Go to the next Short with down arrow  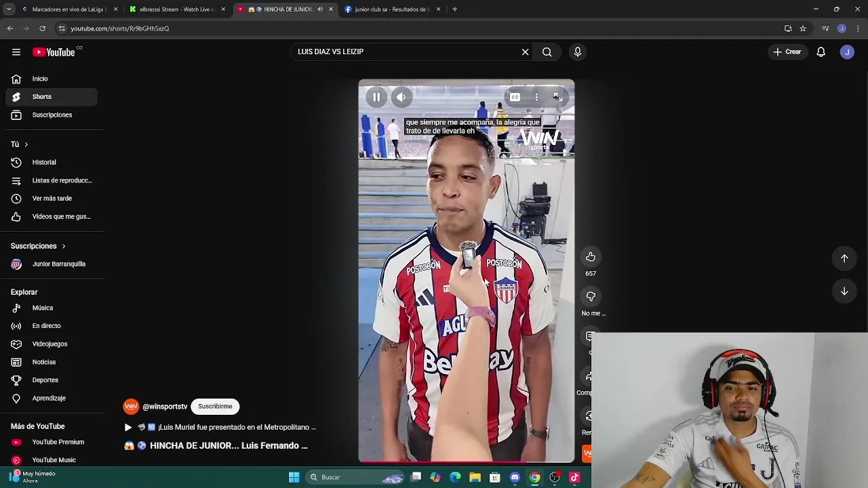844,291
